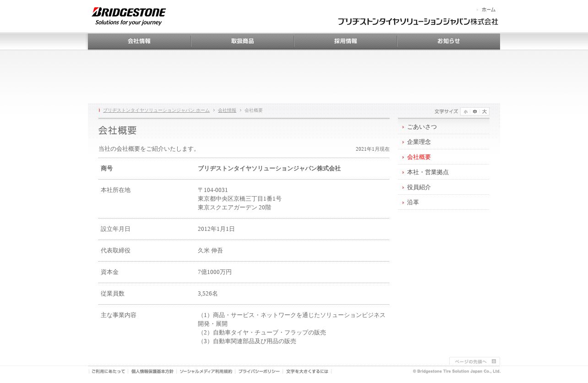Click the 会社概要 page heading
The height and width of the screenshot is (383, 588).
tap(118, 131)
